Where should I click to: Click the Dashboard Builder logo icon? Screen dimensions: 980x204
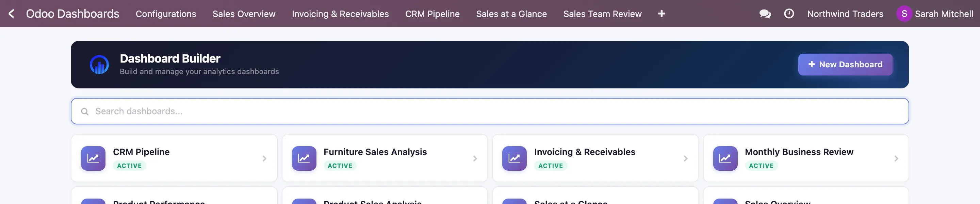[99, 65]
